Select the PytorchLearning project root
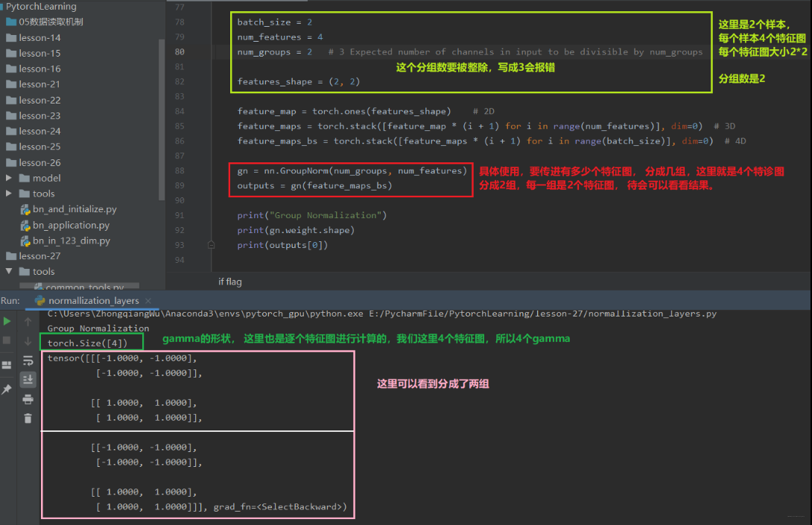This screenshot has width=812, height=525. pyautogui.click(x=41, y=6)
